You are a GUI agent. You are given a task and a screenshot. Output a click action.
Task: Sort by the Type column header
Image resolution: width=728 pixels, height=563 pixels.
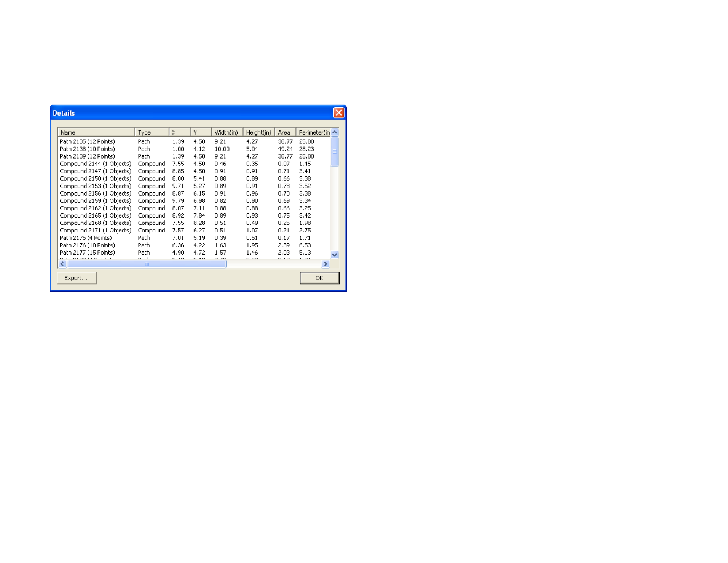click(152, 132)
